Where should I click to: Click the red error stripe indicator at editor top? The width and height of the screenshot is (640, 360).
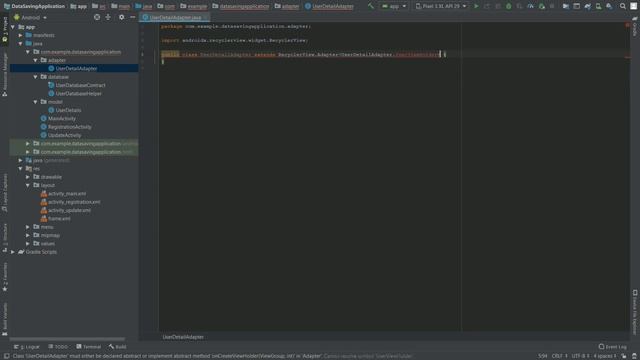point(627,25)
